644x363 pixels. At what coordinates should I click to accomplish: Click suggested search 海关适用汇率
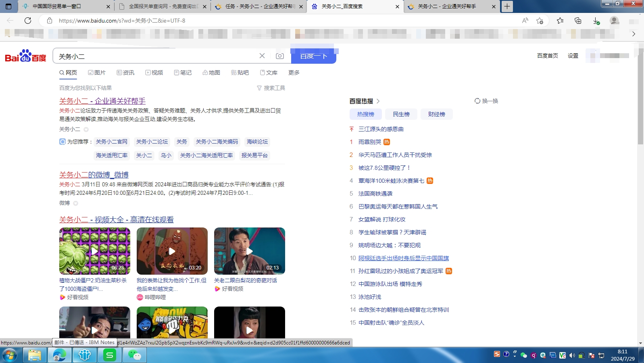point(112,155)
